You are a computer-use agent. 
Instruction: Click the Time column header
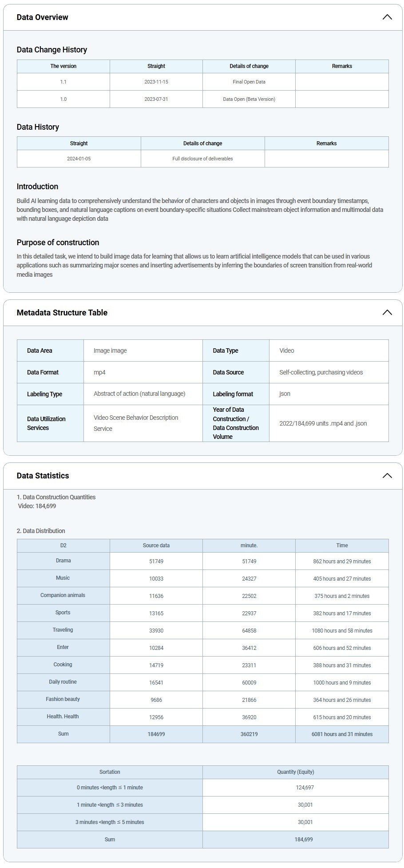point(342,545)
